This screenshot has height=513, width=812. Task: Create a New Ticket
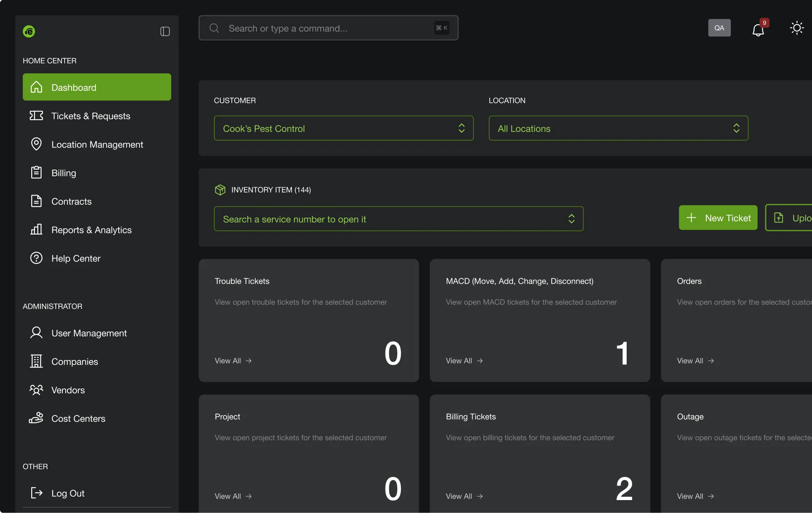pyautogui.click(x=718, y=218)
